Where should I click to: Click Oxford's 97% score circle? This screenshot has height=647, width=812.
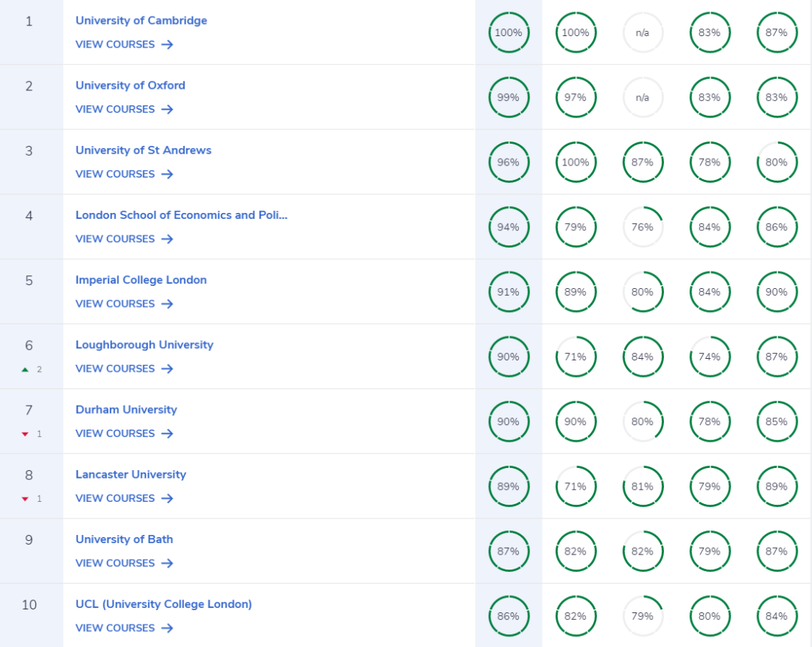(576, 97)
